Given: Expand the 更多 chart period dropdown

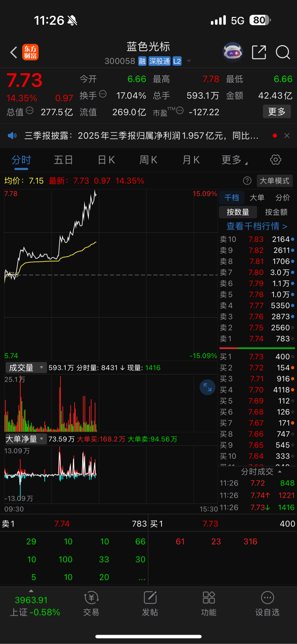Looking at the screenshot, I should tap(235, 160).
